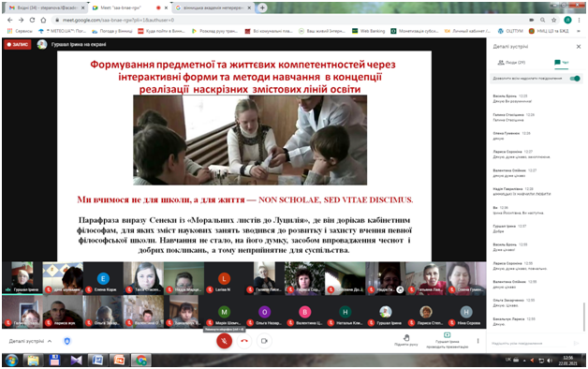Reload the browser page
This screenshot has width=588, height=369.
(32, 20)
